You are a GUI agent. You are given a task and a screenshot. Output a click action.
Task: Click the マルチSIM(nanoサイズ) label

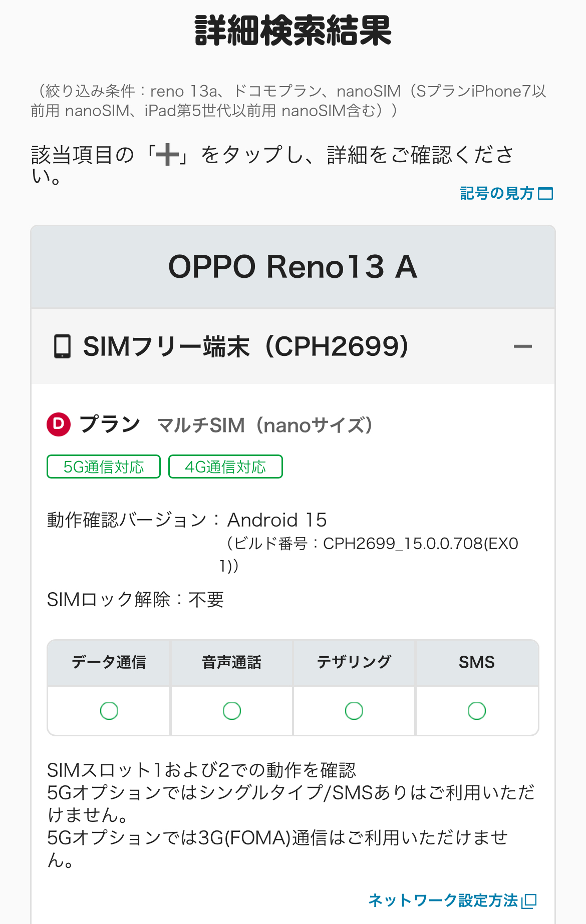264,425
